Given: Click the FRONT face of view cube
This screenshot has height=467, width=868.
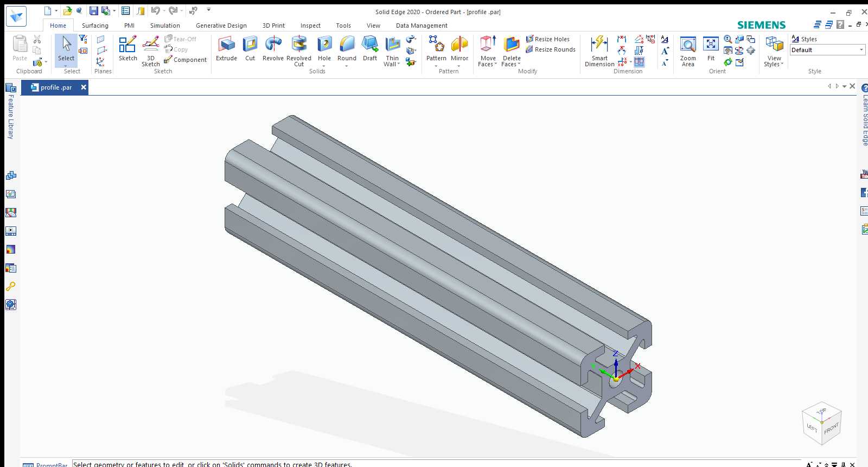Looking at the screenshot, I should coord(831,429).
